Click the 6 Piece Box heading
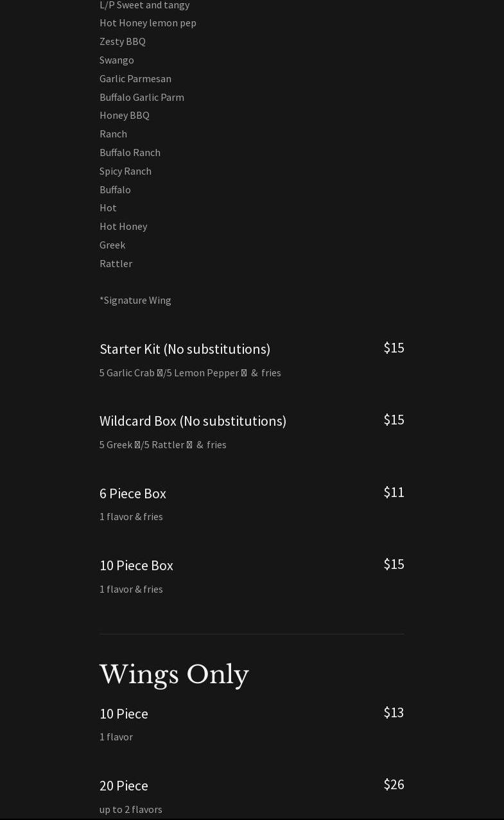This screenshot has width=504, height=820. point(132,493)
